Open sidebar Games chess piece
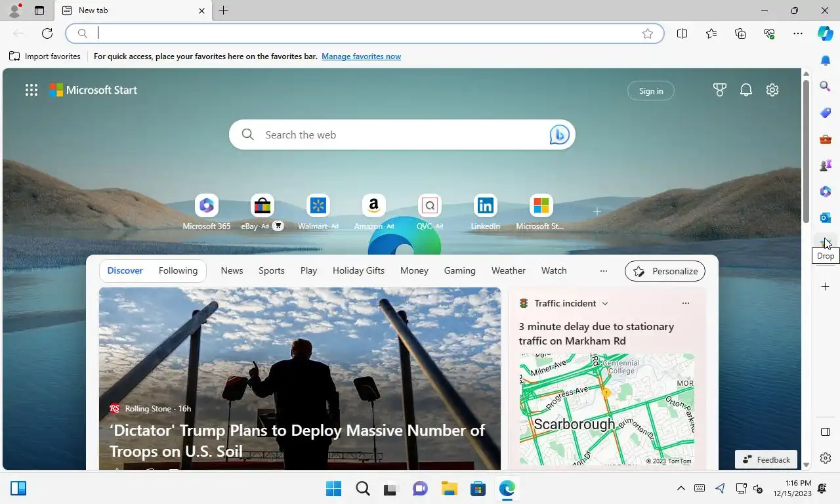The height and width of the screenshot is (504, 840). 826,165
